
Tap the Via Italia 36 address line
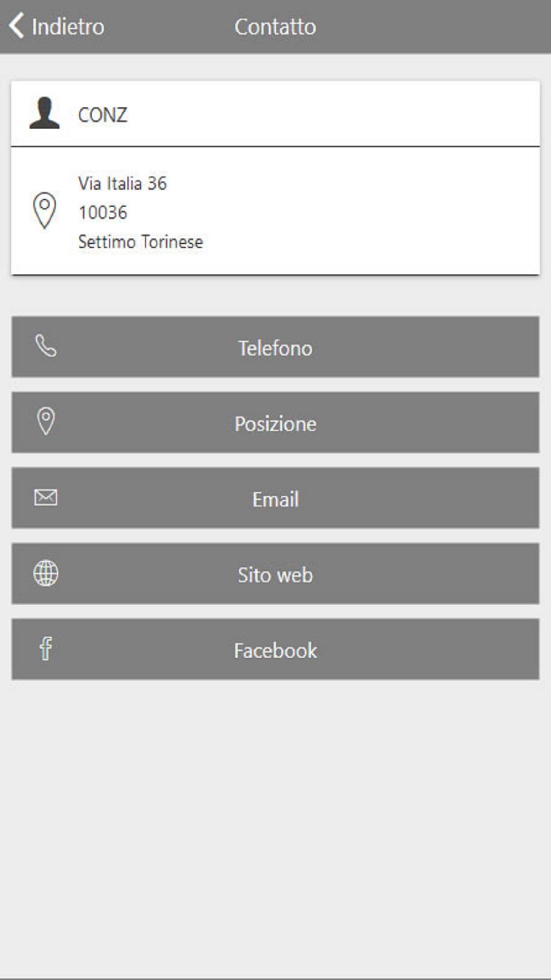(x=122, y=183)
